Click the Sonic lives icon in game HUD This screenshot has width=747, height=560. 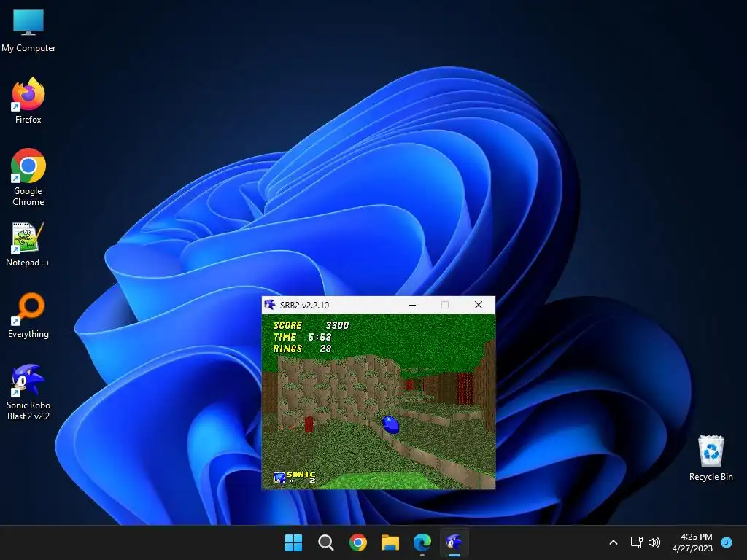279,477
